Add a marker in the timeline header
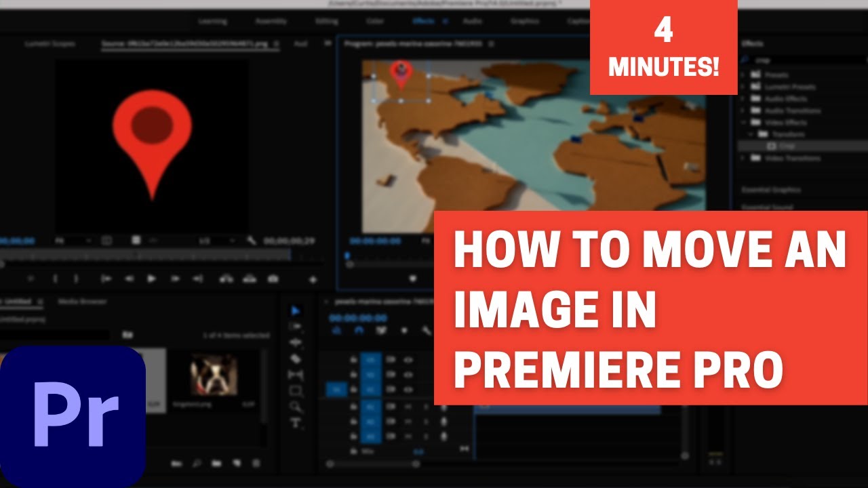 (x=404, y=330)
